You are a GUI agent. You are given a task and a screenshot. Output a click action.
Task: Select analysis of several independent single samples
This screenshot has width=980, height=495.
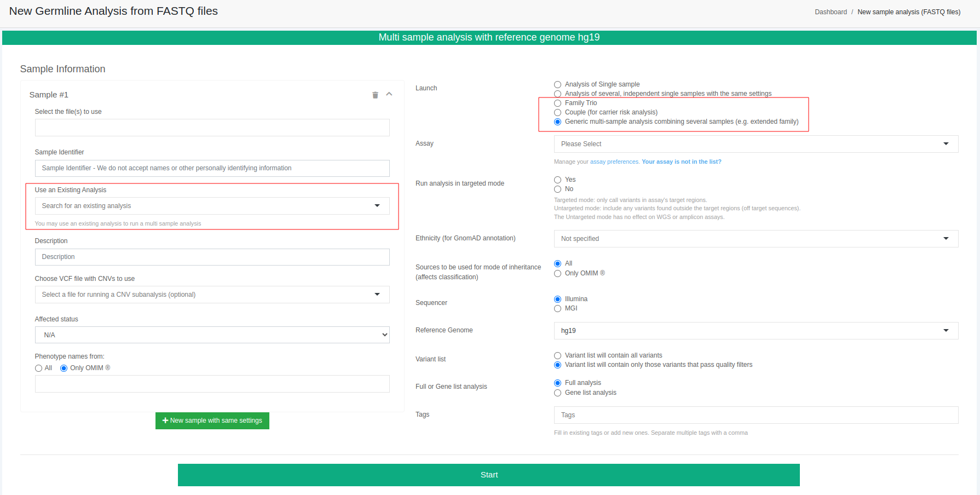point(557,94)
